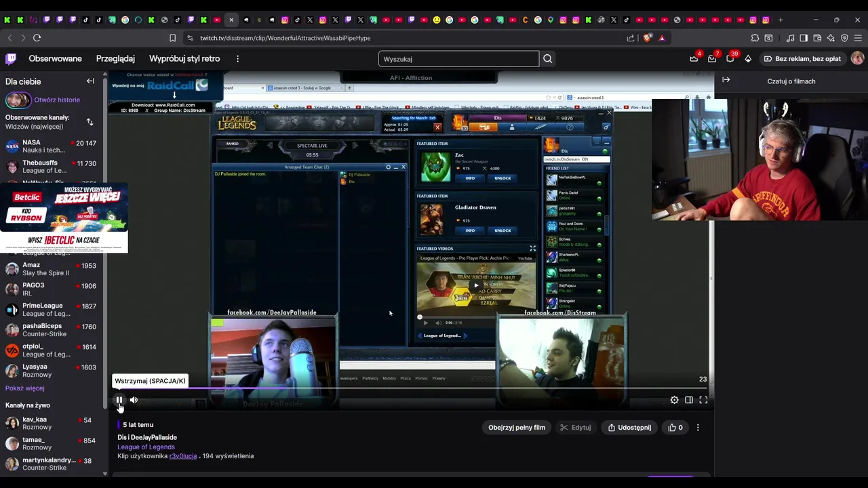This screenshot has width=868, height=488.
Task: Open the Brave Wallet icon
Action: 817,38
